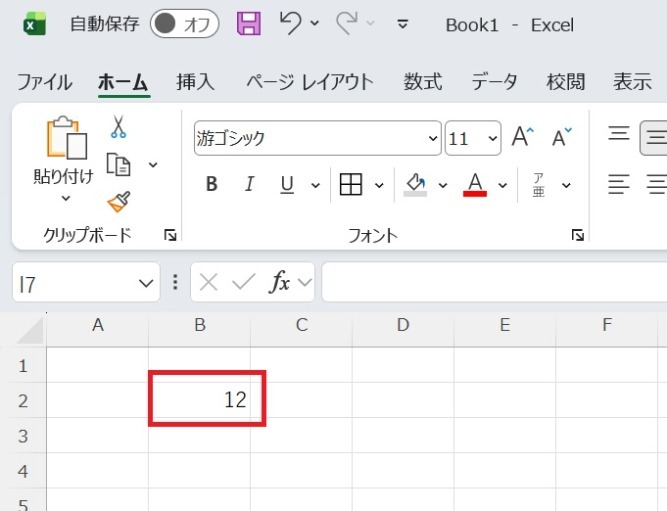
Task: Undo the last action
Action: tap(291, 23)
